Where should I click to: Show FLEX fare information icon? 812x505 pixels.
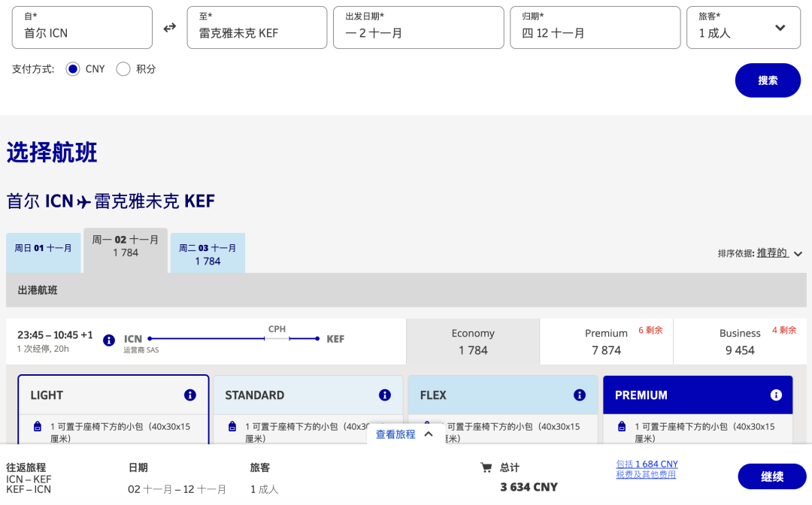[x=580, y=395]
